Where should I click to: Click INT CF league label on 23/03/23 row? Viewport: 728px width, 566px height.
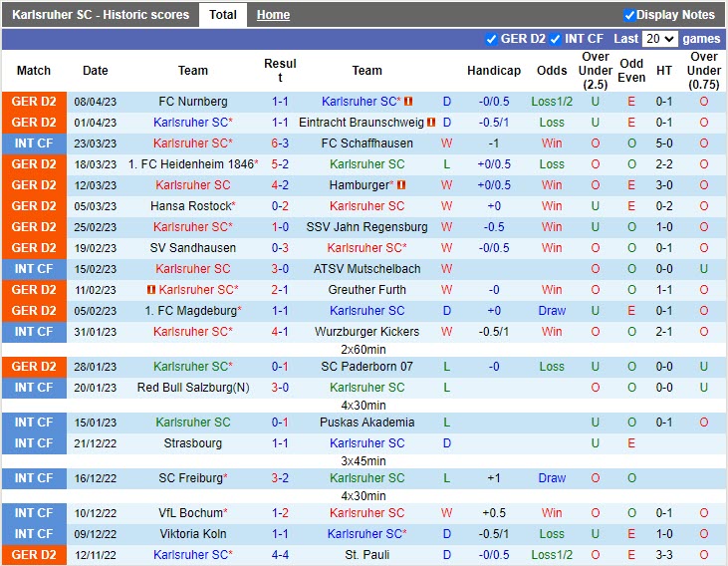click(x=34, y=143)
